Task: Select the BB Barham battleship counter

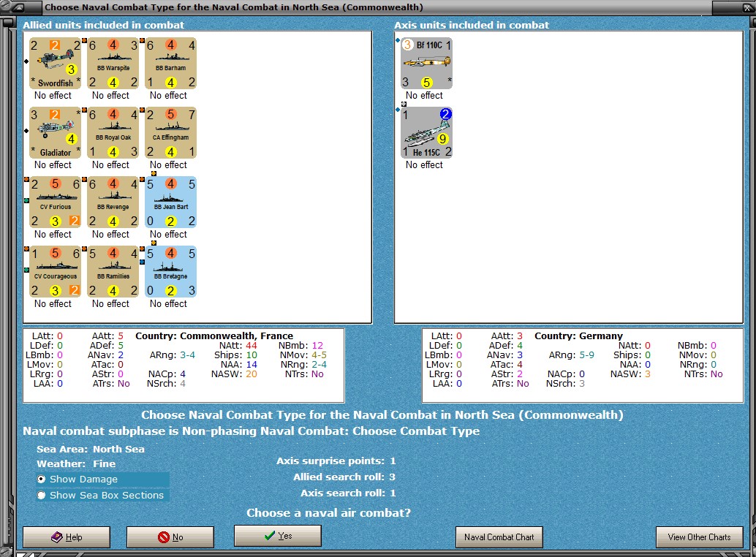Action: tap(170, 64)
